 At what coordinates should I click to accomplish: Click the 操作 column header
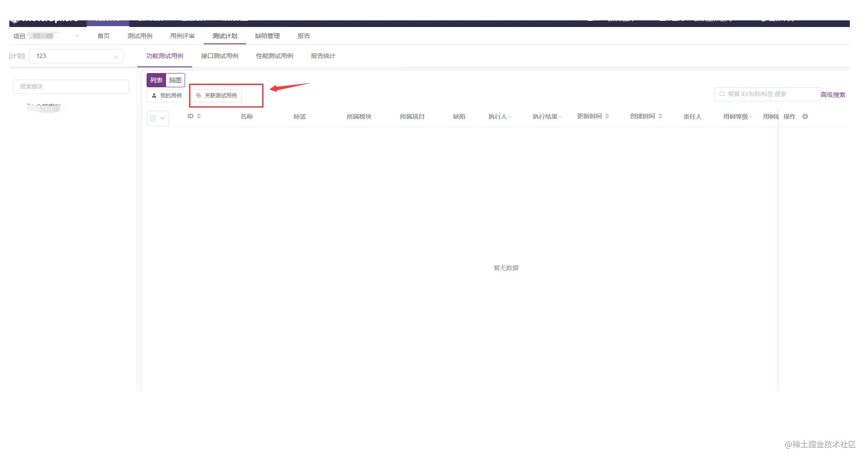pos(790,116)
